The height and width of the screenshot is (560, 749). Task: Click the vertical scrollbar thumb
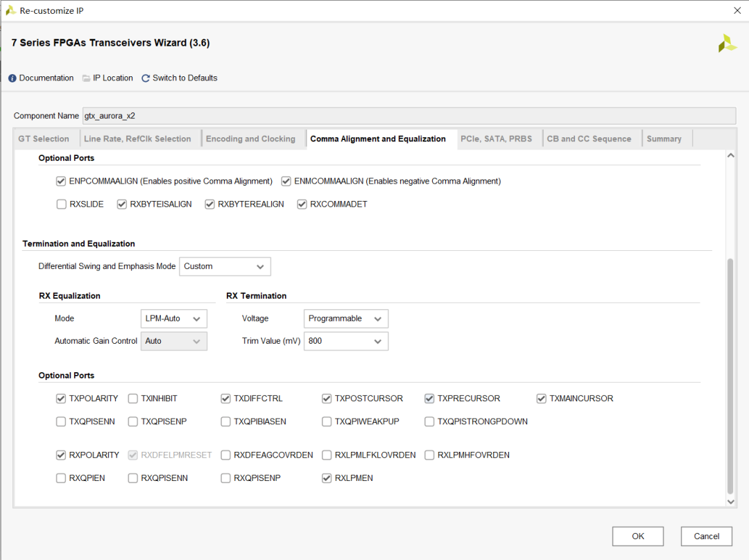click(x=730, y=376)
